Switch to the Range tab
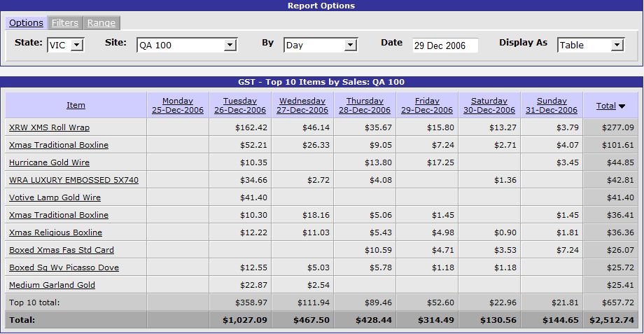 pos(101,23)
